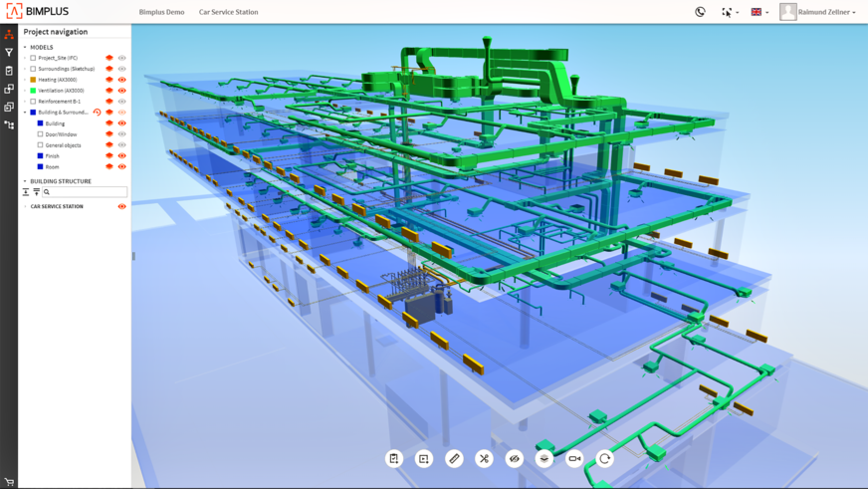Click the Car Service Station header item
The image size is (868, 489).
tap(228, 12)
